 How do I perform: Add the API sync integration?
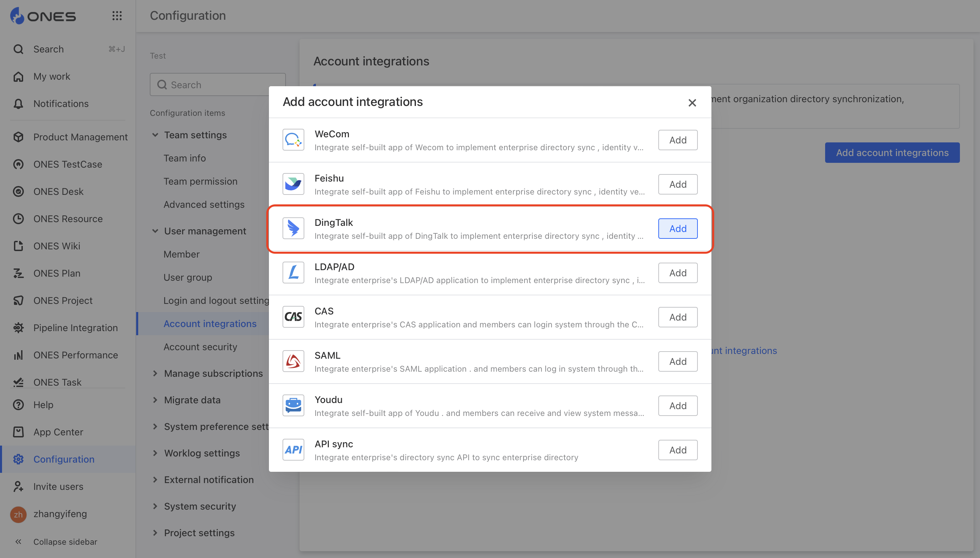[678, 450]
